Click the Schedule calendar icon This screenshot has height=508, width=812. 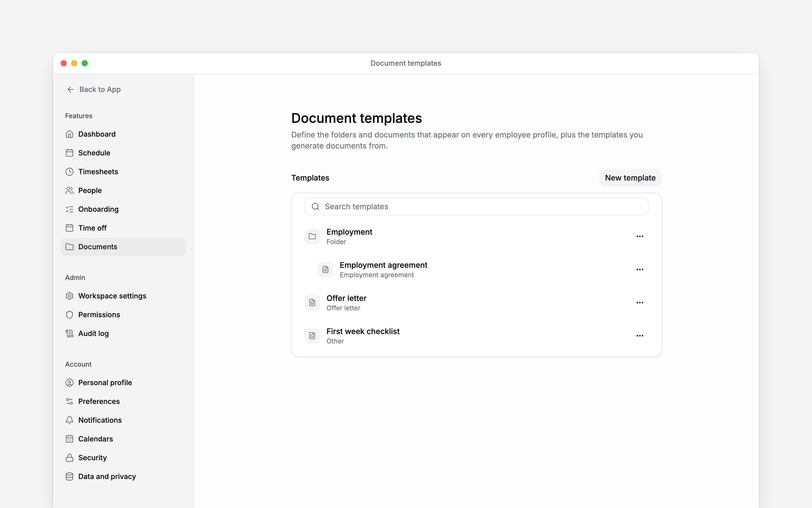(x=70, y=153)
